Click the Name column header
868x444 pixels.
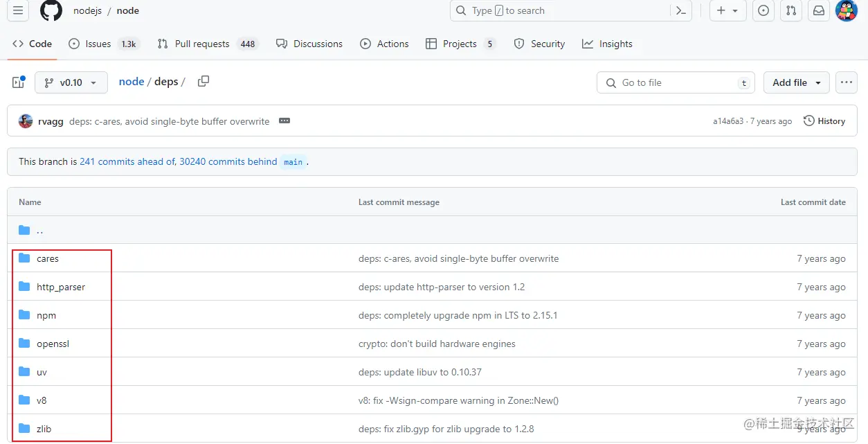[x=30, y=202]
